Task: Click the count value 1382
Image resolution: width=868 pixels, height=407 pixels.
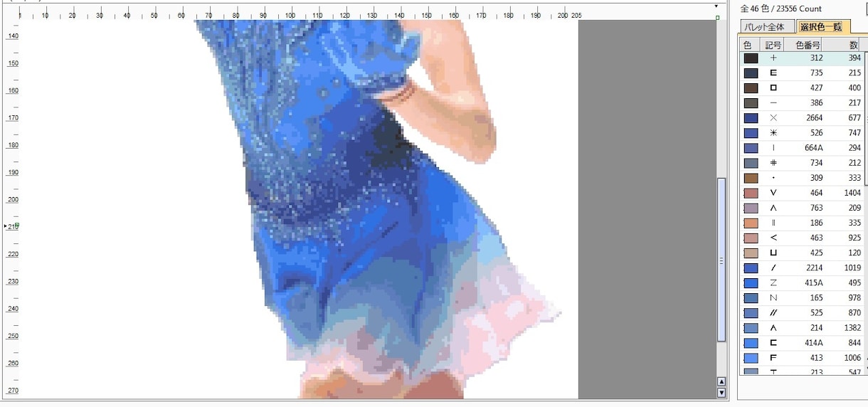Action: pyautogui.click(x=852, y=328)
